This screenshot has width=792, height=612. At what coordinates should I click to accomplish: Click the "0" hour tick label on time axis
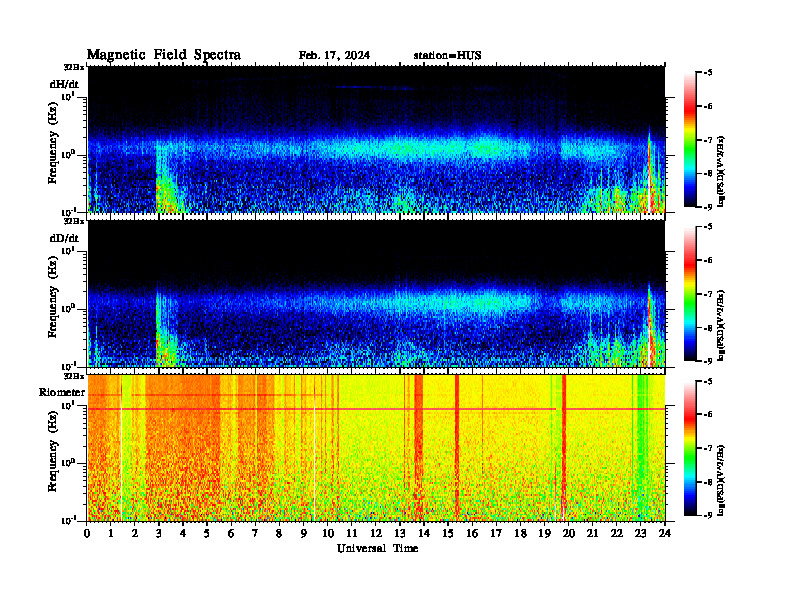click(87, 533)
